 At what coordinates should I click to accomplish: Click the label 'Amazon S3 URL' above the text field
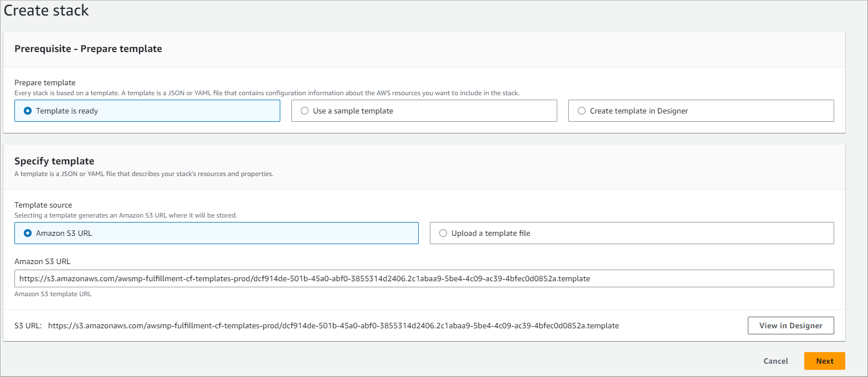pos(43,261)
